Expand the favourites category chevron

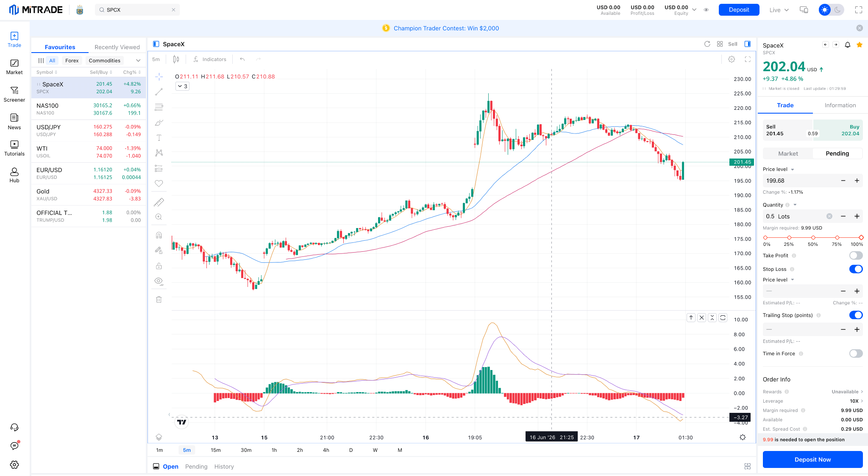point(138,61)
